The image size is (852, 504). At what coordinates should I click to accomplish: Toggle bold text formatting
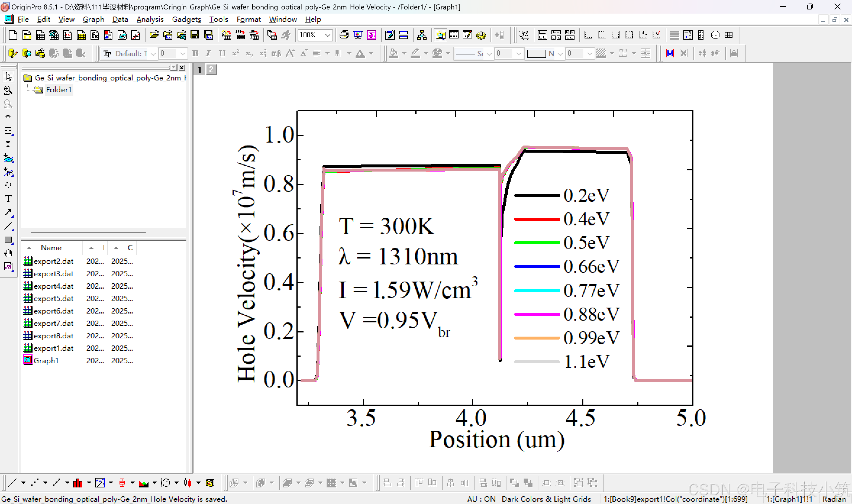pyautogui.click(x=195, y=53)
